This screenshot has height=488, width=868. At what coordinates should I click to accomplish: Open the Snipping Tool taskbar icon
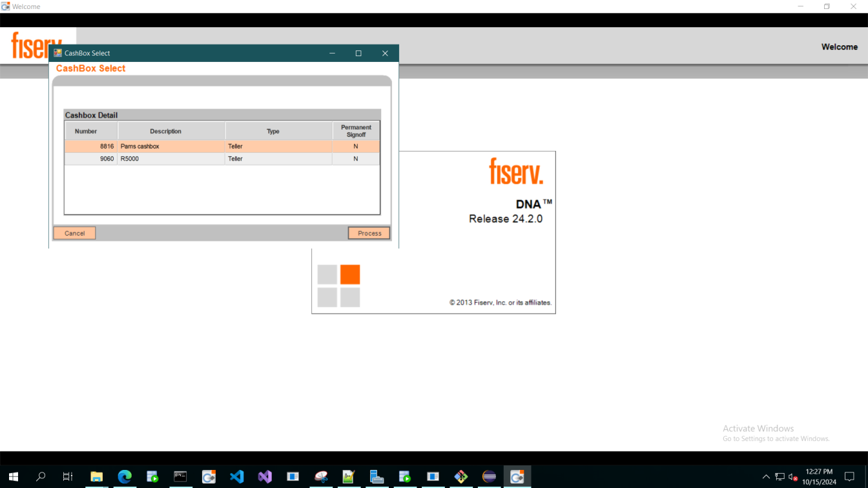pyautogui.click(x=321, y=477)
